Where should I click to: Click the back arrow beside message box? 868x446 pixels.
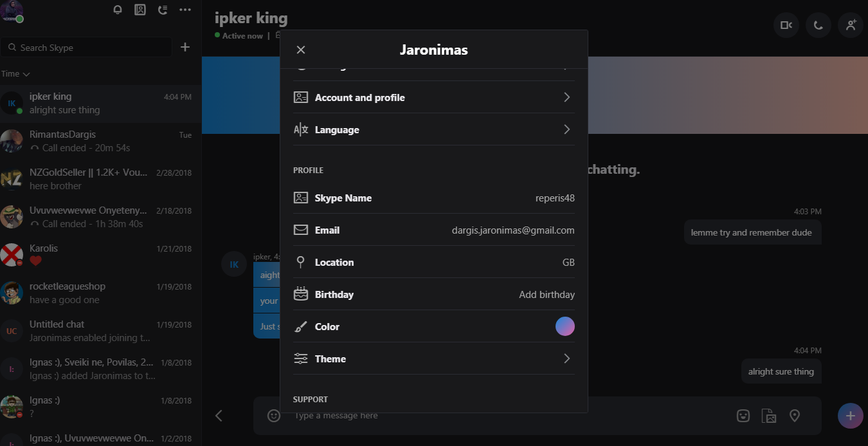click(219, 416)
